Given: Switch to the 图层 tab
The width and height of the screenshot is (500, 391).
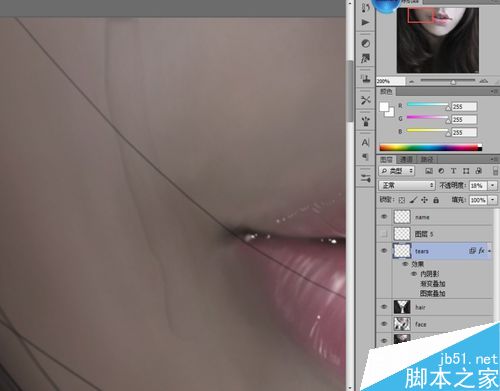Looking at the screenshot, I should point(387,160).
